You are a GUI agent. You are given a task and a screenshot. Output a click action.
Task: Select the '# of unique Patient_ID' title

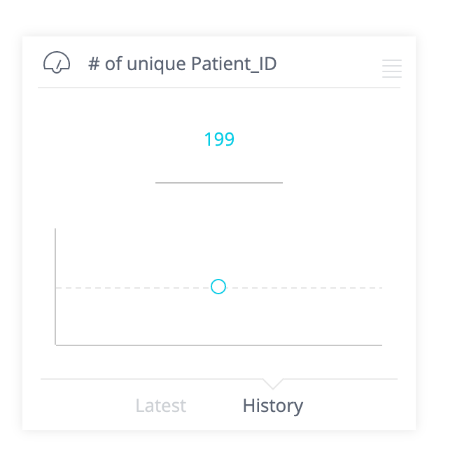[182, 64]
